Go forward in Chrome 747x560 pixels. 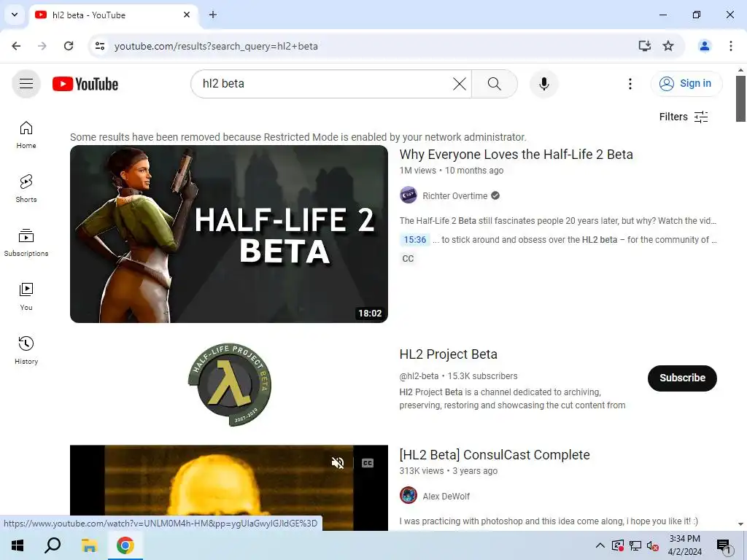coord(42,46)
